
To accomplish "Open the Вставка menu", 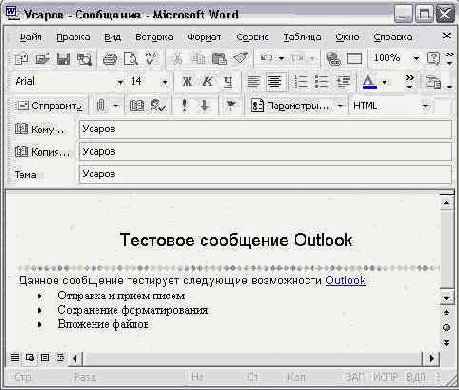I will coord(154,37).
